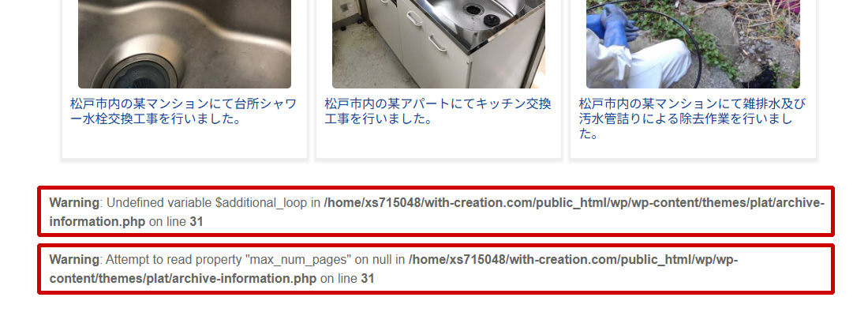Screen dimensions: 868x316
Task: Click the $additional_loop variable name text
Action: click(x=260, y=202)
